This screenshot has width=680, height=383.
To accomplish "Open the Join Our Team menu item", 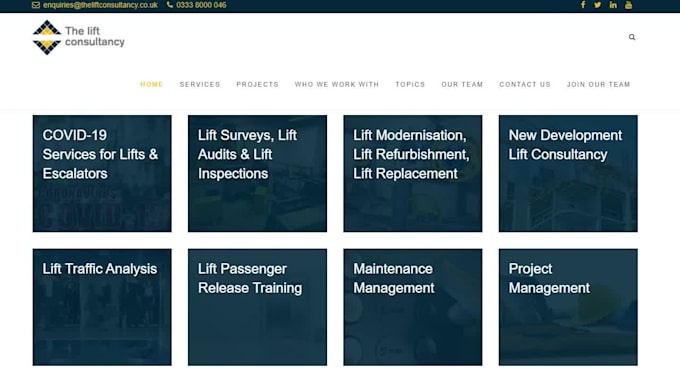I will [598, 84].
